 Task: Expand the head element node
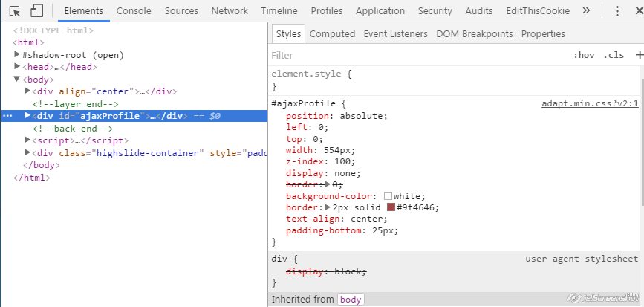point(17,65)
